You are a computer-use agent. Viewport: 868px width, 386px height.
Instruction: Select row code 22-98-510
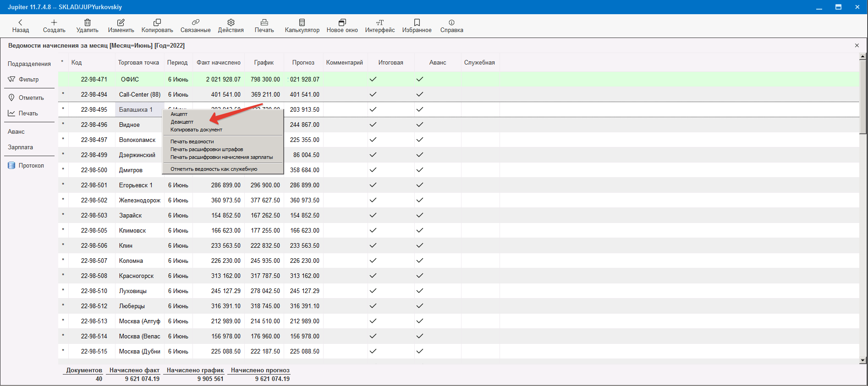(94, 291)
